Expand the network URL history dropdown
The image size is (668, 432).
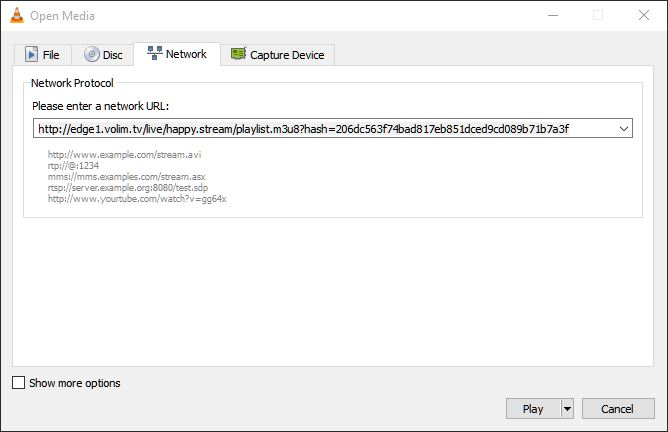[x=624, y=129]
